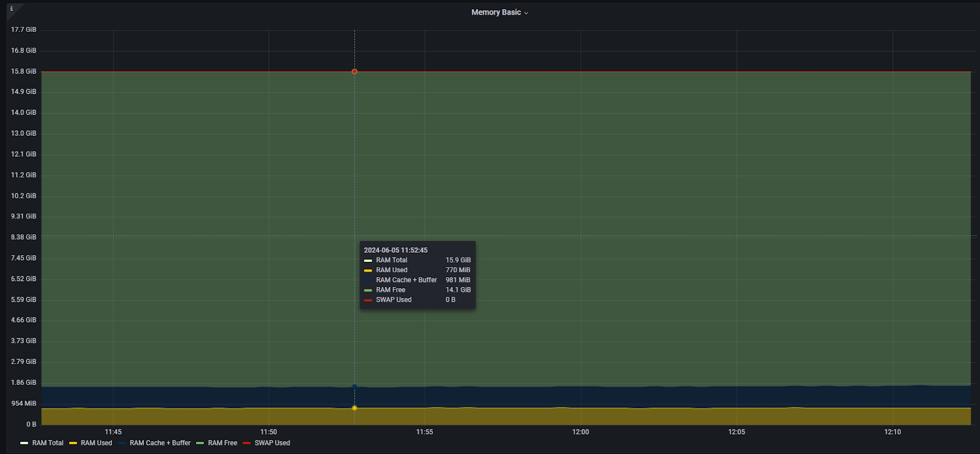980x454 pixels.
Task: Click the 12:00 time axis label
Action: click(580, 432)
